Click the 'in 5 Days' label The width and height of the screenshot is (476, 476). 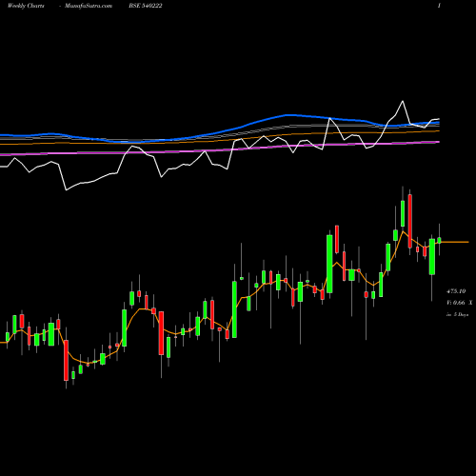click(458, 315)
